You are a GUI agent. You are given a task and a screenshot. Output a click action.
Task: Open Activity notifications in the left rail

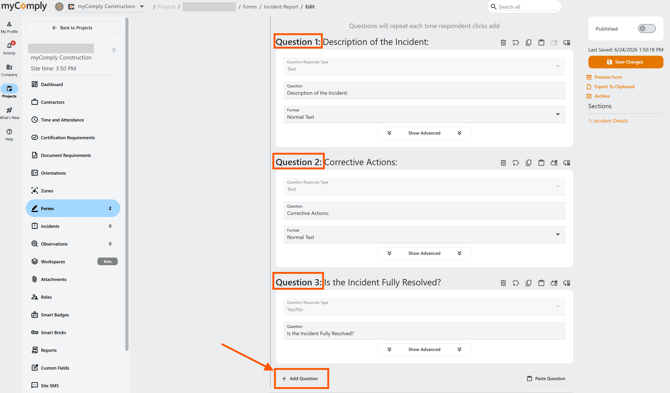(x=9, y=48)
